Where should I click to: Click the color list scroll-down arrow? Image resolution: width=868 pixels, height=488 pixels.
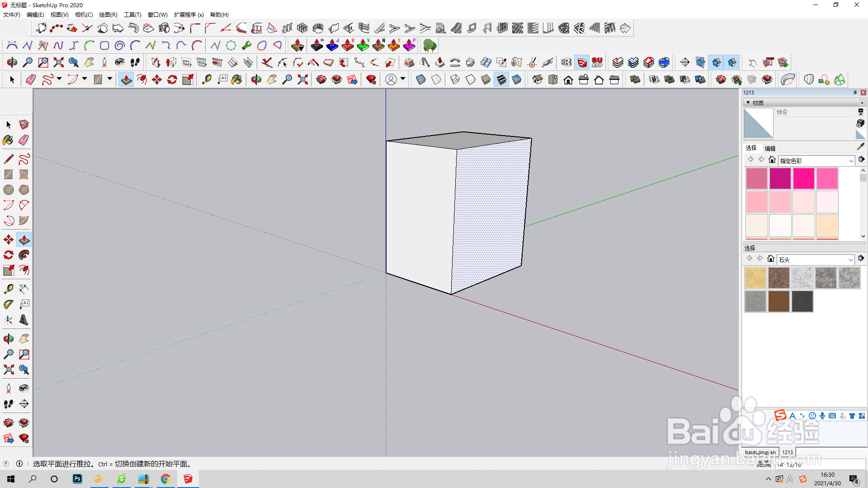[863, 236]
